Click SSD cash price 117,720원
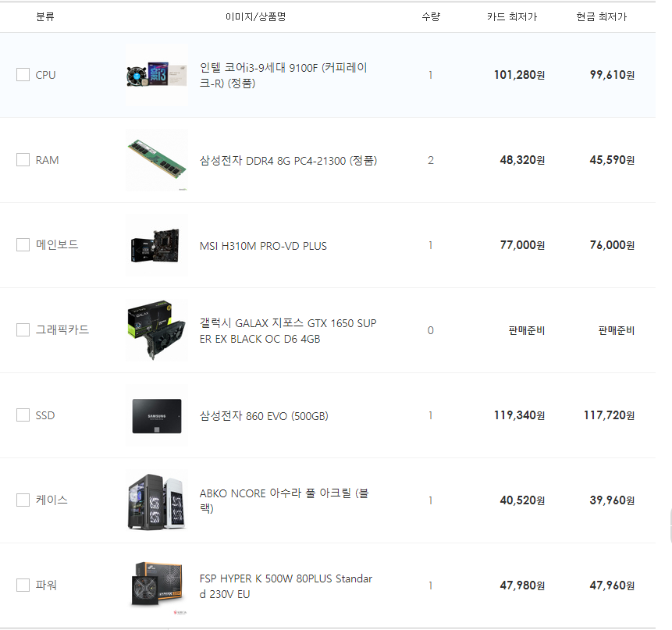 (x=609, y=415)
